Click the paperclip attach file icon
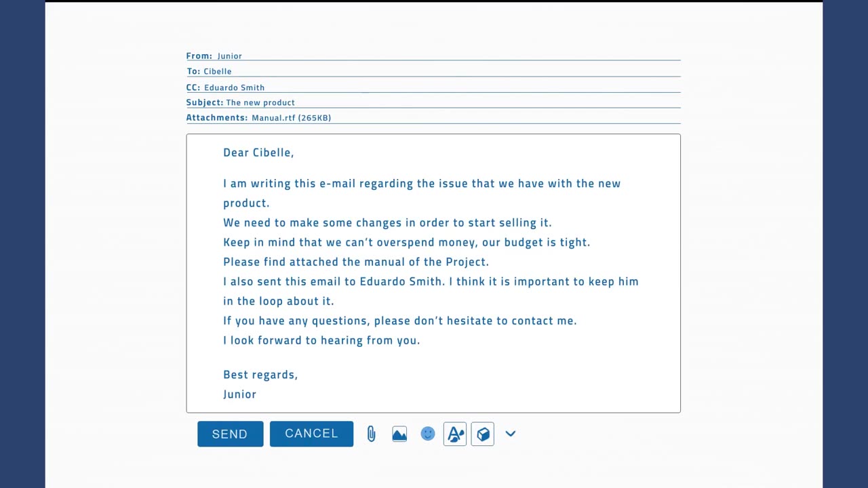868x488 pixels. click(x=371, y=434)
